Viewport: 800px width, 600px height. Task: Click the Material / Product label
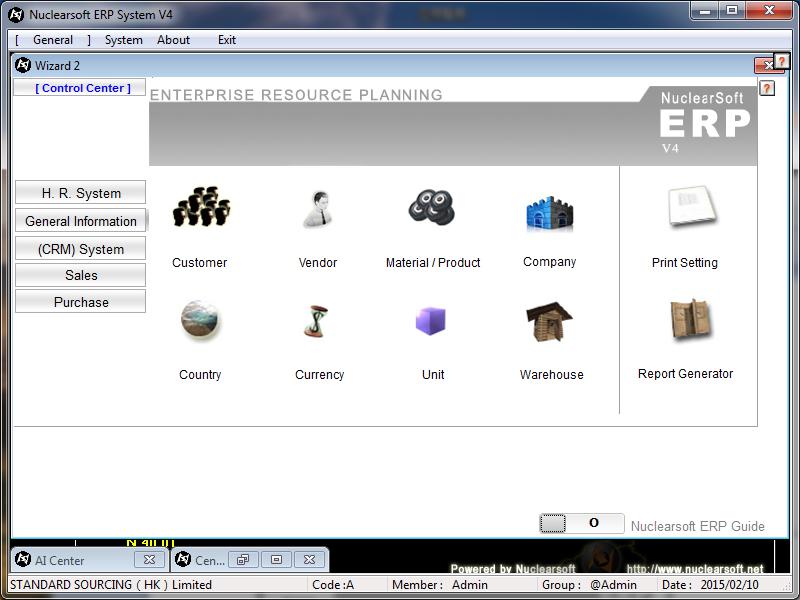433,262
